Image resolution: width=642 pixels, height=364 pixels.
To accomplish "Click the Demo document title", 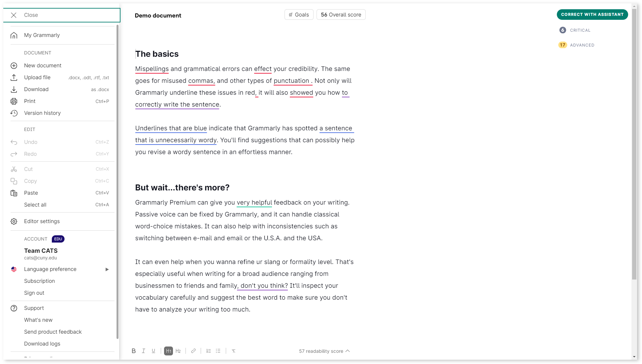I will pos(158,16).
